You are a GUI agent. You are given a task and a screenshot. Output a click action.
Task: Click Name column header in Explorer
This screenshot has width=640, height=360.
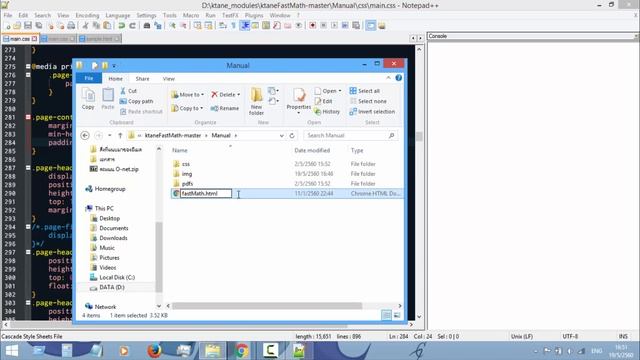click(180, 151)
